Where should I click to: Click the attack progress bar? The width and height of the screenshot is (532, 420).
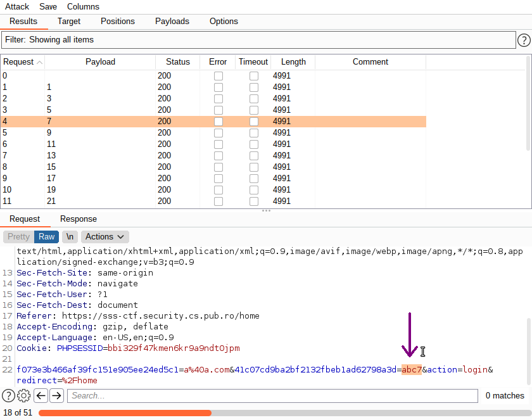[x=284, y=413]
